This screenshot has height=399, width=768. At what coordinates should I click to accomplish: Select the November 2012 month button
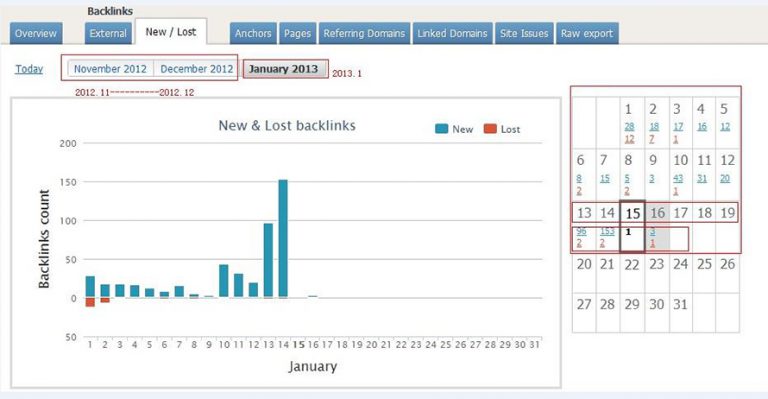110,69
